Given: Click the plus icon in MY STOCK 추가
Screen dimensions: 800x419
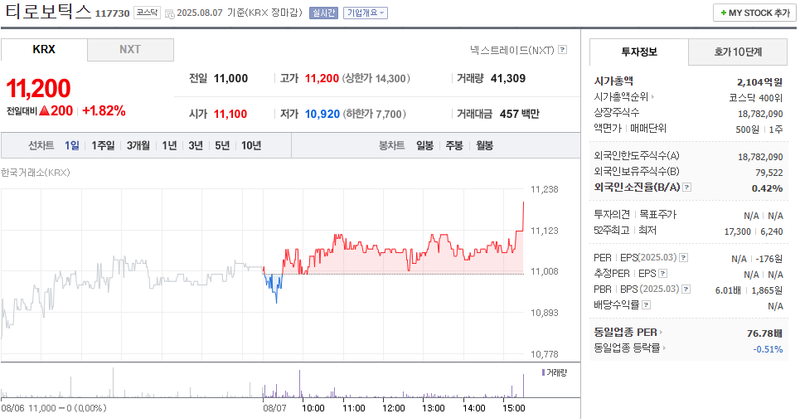Looking at the screenshot, I should (x=723, y=13).
